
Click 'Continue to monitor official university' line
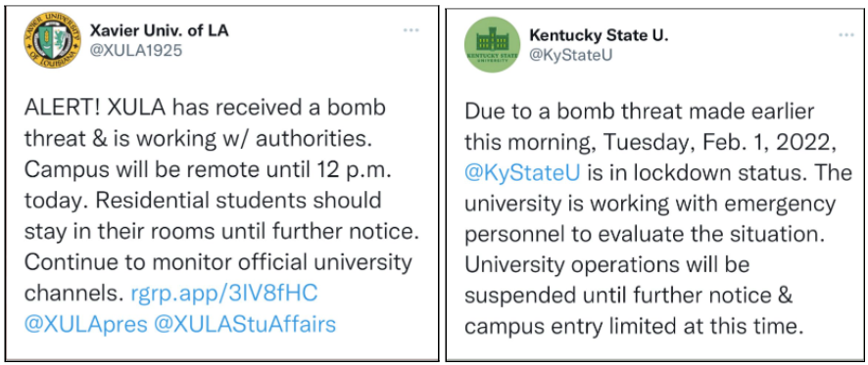[218, 262]
